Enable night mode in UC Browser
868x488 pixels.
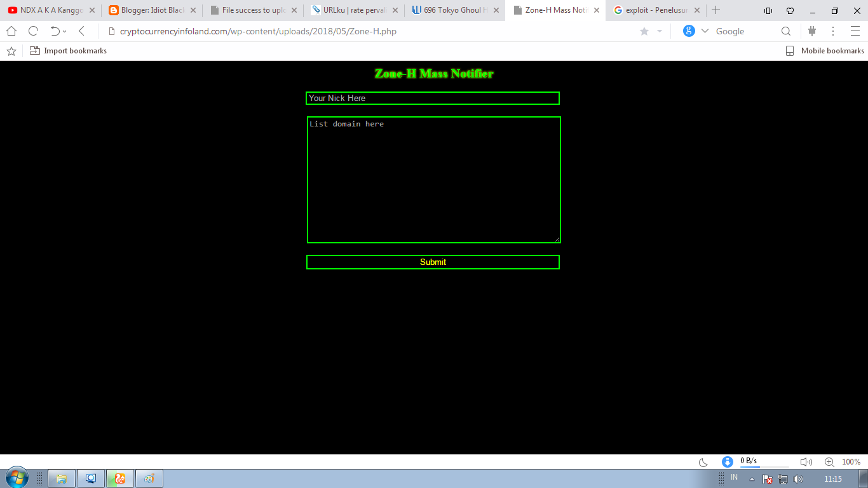click(x=702, y=462)
